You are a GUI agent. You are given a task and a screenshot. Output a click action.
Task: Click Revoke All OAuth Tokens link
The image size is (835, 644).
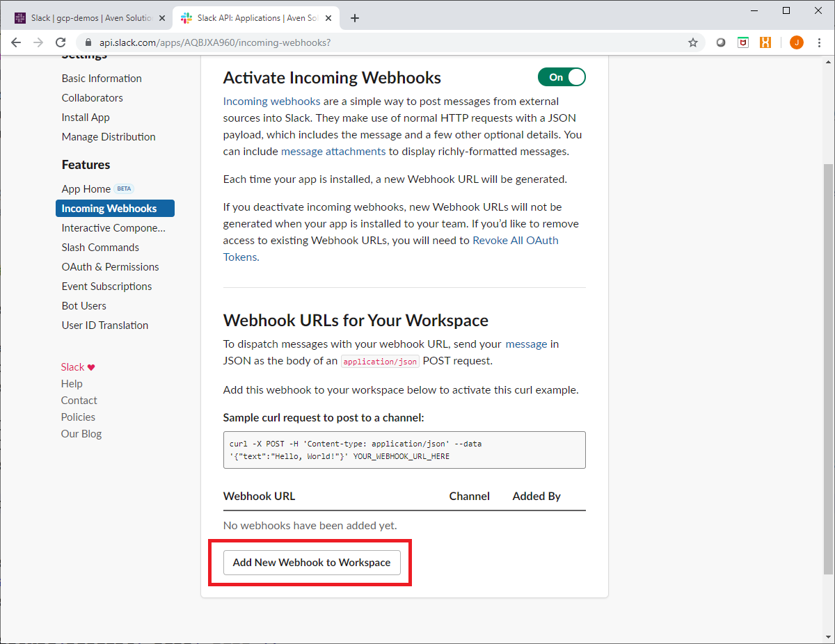(515, 241)
